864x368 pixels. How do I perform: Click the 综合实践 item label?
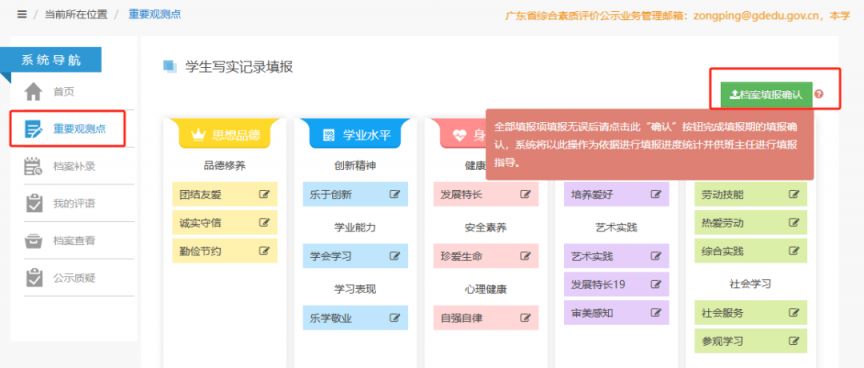click(722, 251)
